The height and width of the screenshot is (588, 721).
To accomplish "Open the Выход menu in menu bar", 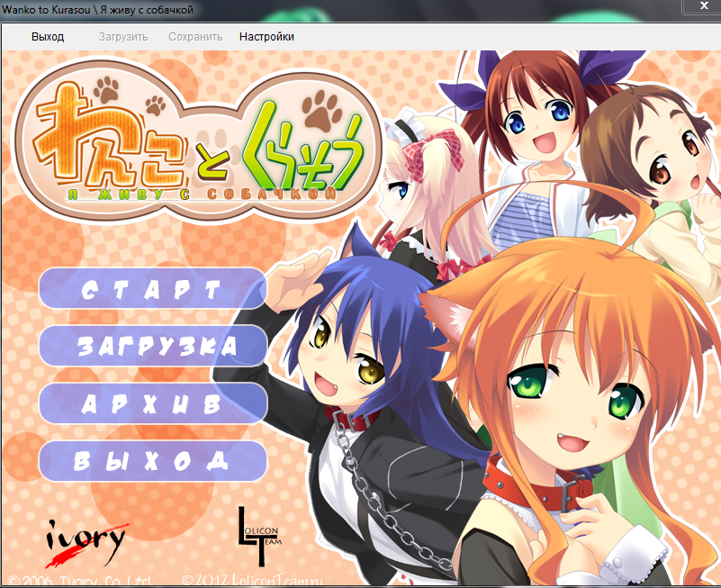I will [48, 37].
